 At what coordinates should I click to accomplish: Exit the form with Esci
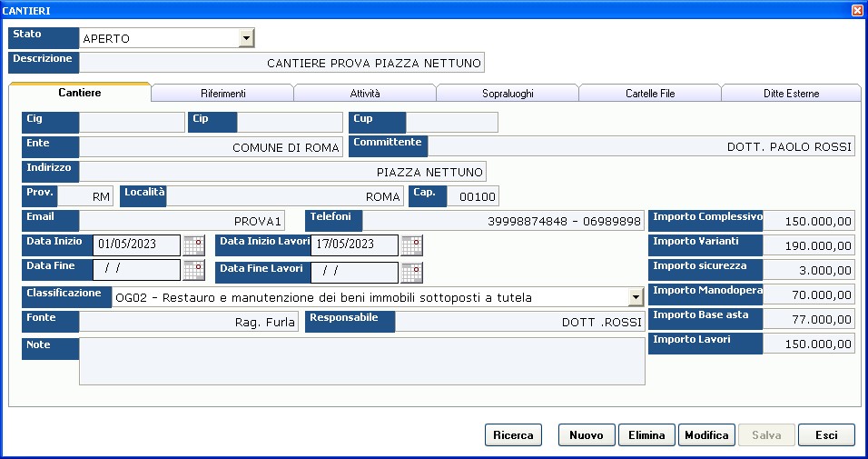(826, 435)
